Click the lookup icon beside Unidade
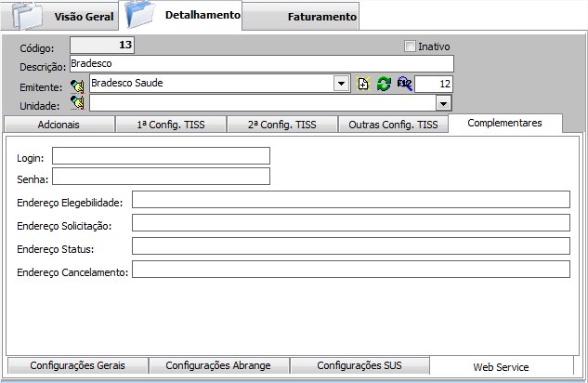The width and height of the screenshot is (588, 383). tap(77, 103)
